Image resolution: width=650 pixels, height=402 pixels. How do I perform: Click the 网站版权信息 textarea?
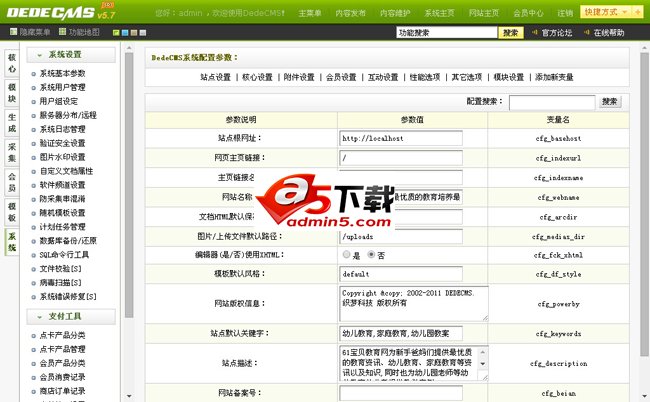[414, 303]
